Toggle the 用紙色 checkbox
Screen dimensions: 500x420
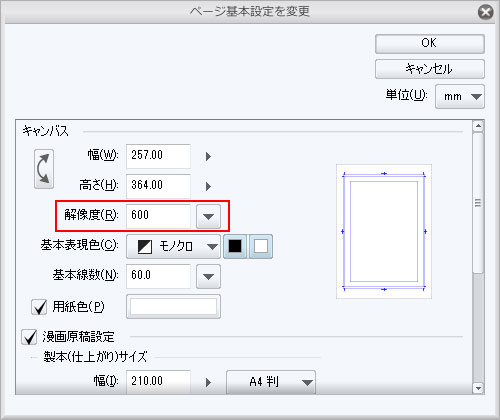[x=39, y=307]
